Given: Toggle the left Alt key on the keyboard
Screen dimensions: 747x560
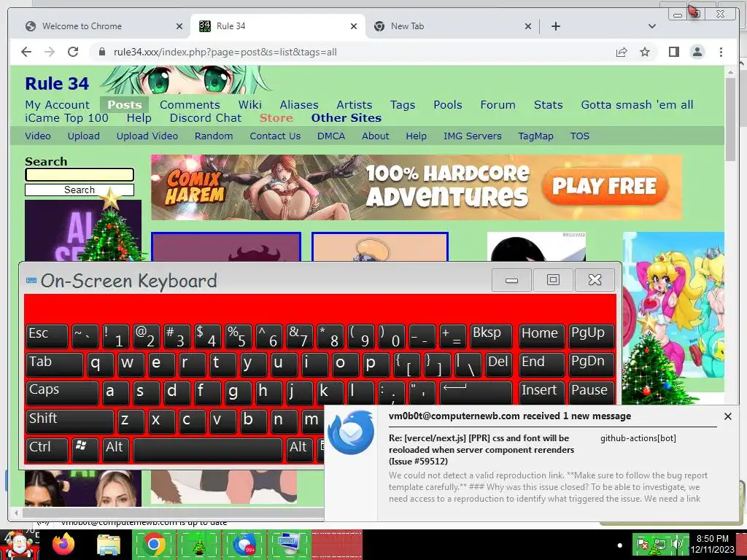Looking at the screenshot, I should tap(116, 451).
